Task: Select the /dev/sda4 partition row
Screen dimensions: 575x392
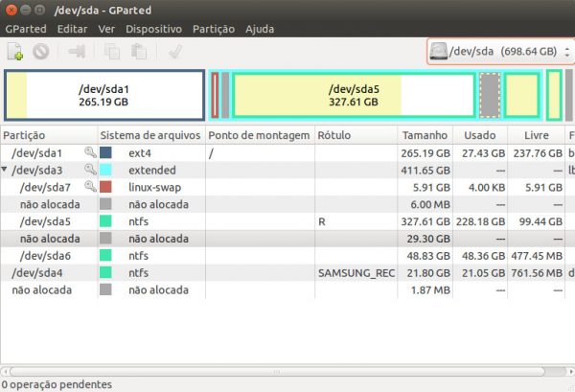Action: pos(287,273)
